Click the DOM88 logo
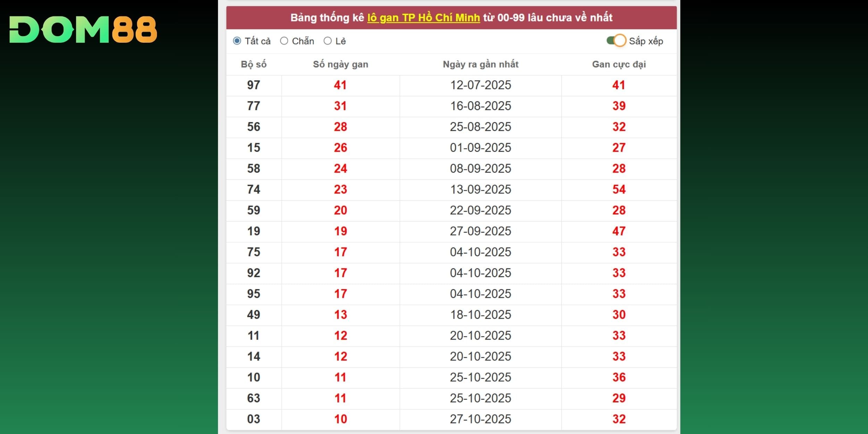Viewport: 868px width, 434px height. (83, 30)
